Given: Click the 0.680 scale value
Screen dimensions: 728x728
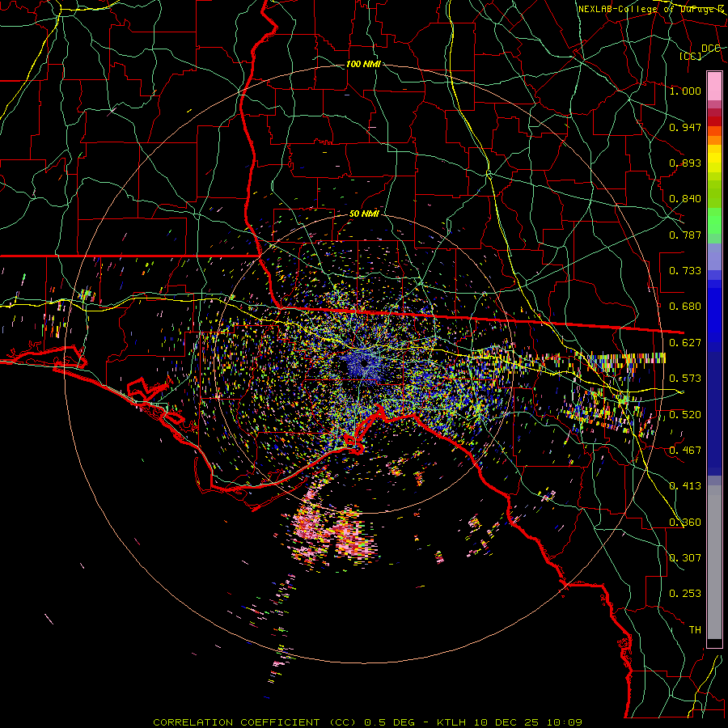Looking at the screenshot, I should tap(685, 307).
